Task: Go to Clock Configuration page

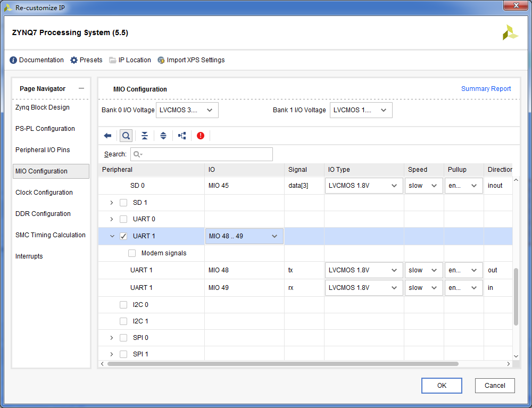Action: coord(44,193)
